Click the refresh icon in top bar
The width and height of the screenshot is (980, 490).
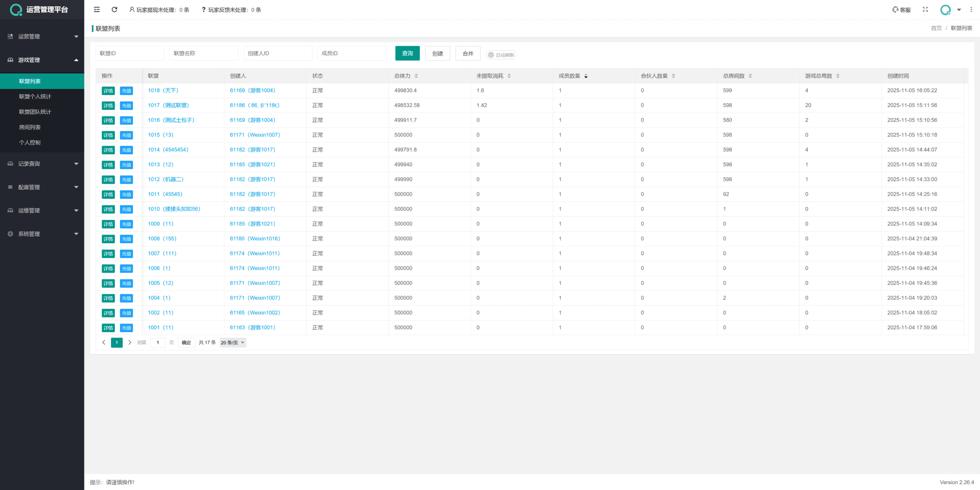[114, 10]
